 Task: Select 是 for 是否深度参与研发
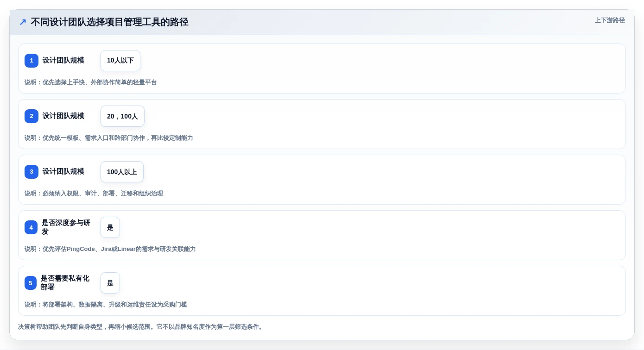click(x=110, y=227)
